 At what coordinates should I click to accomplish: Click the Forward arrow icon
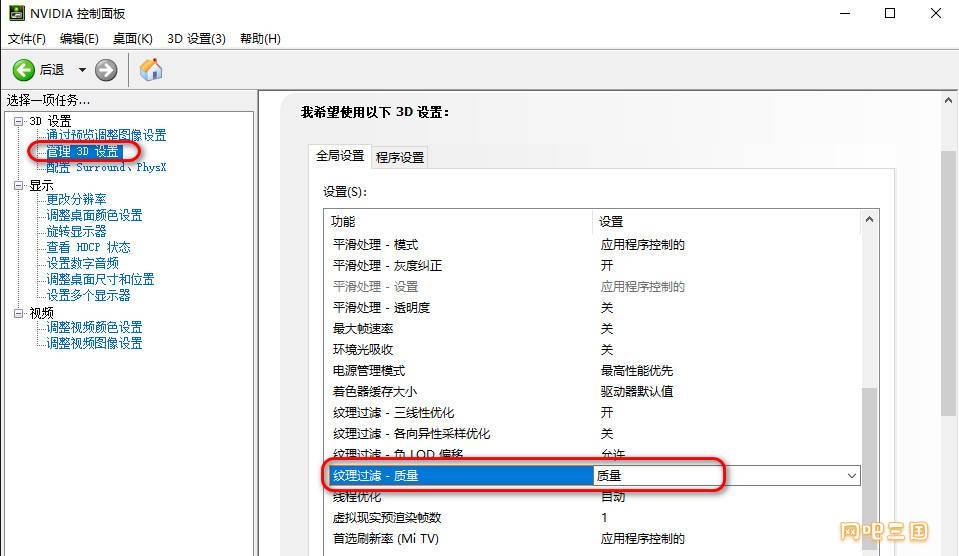pos(106,70)
